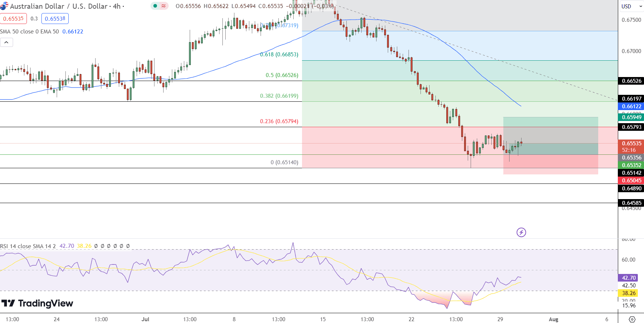Click the 0.67500 price scale value
Image resolution: width=644 pixels, height=323 pixels.
coord(631,20)
